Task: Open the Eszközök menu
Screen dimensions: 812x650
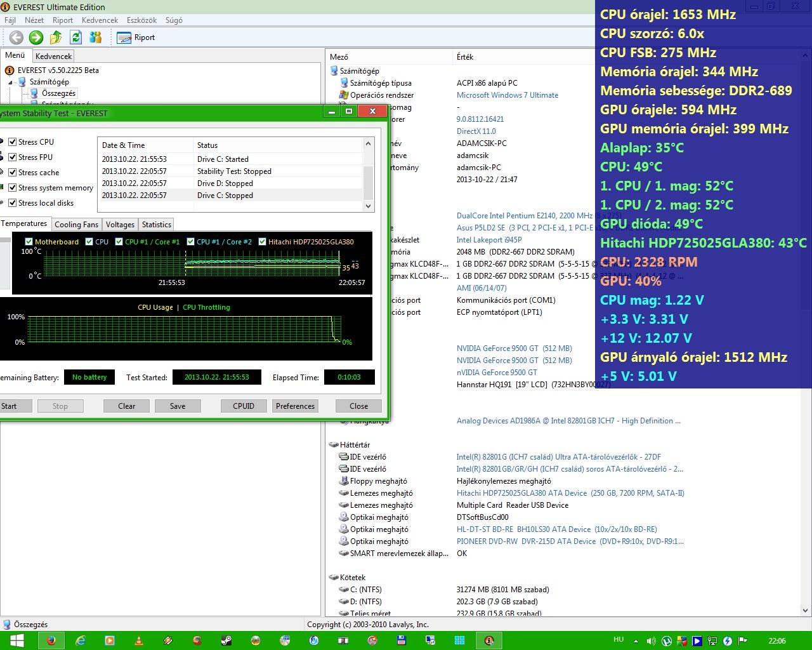Action: click(x=141, y=20)
